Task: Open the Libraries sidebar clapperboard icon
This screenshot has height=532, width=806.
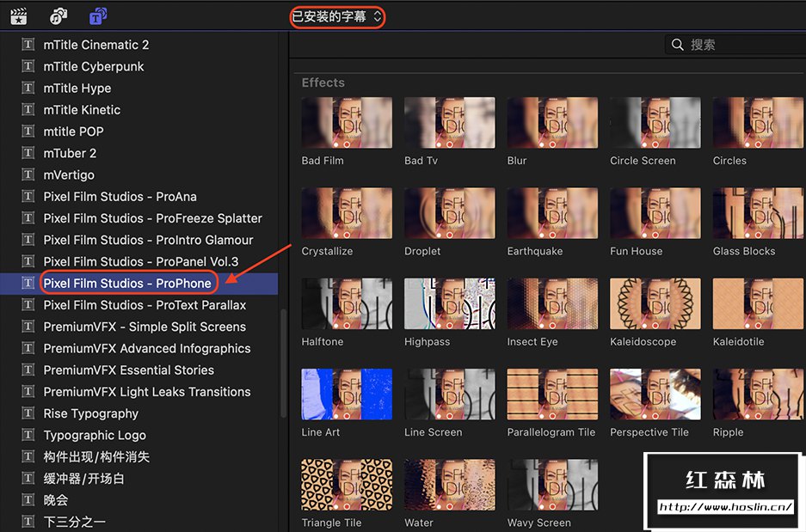Action: pyautogui.click(x=19, y=16)
